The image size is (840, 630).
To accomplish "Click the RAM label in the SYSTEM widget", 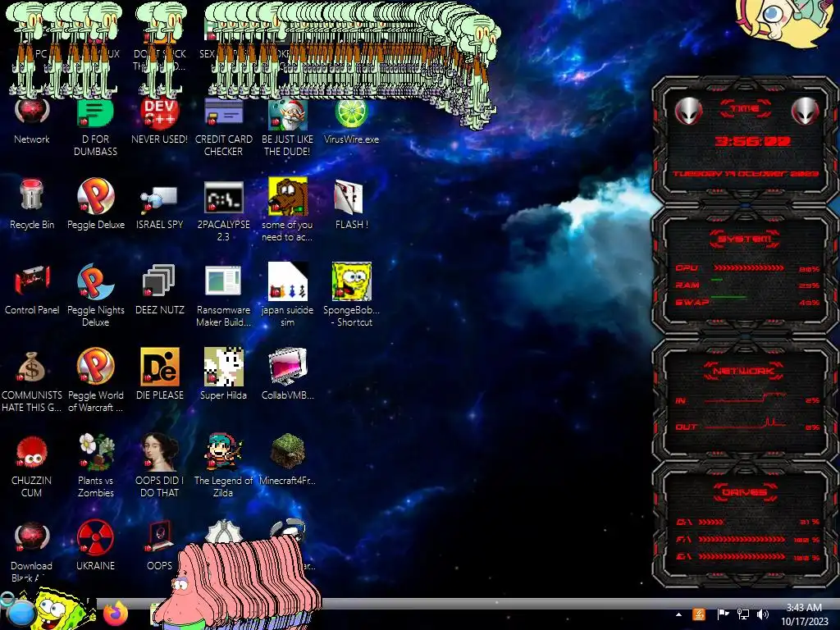I will (x=687, y=285).
